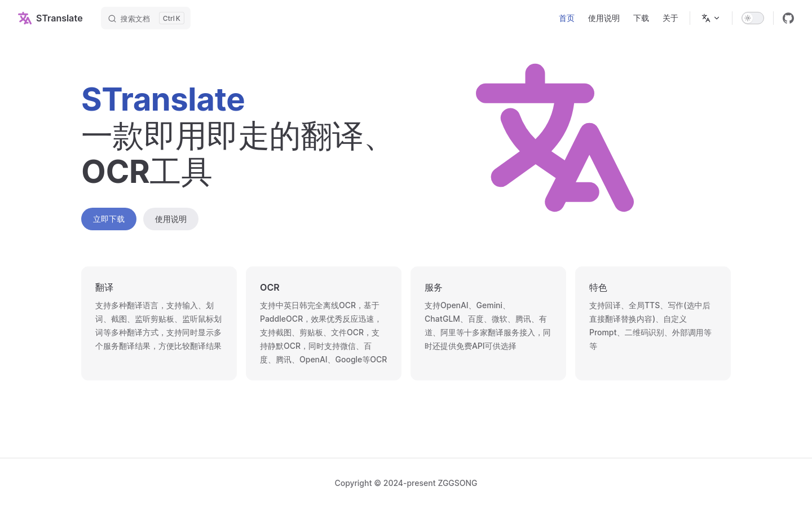This screenshot has width=812, height=508.
Task: Expand the language menu chevron
Action: 717,18
